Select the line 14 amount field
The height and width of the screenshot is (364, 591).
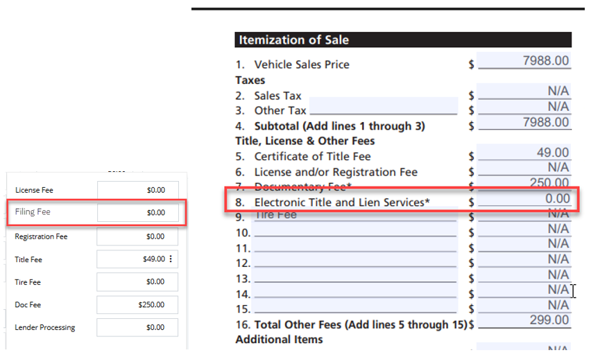click(x=524, y=290)
